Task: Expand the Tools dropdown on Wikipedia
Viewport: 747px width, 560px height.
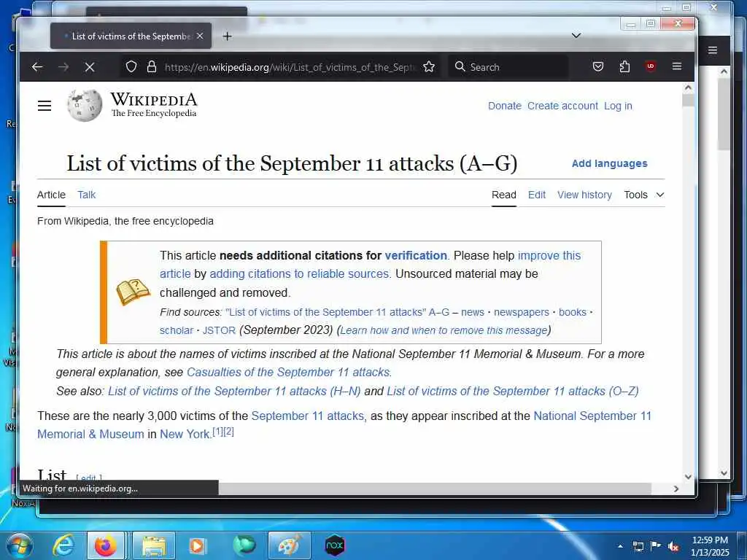Action: (x=643, y=195)
